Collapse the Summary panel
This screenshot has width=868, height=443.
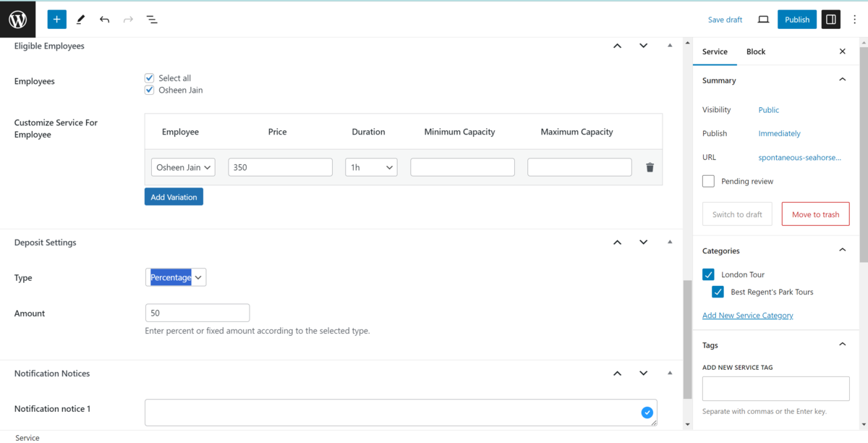[x=842, y=80]
